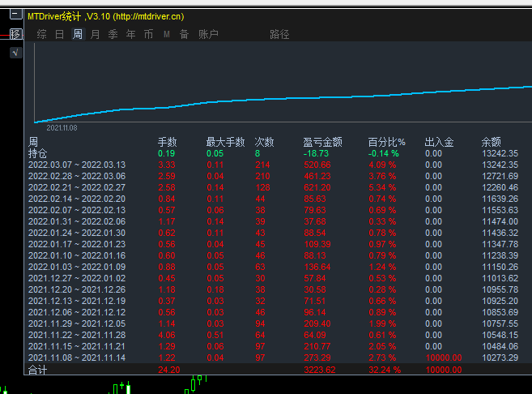Switch to the 综 summary tab
The height and width of the screenshot is (394, 532).
tap(42, 34)
